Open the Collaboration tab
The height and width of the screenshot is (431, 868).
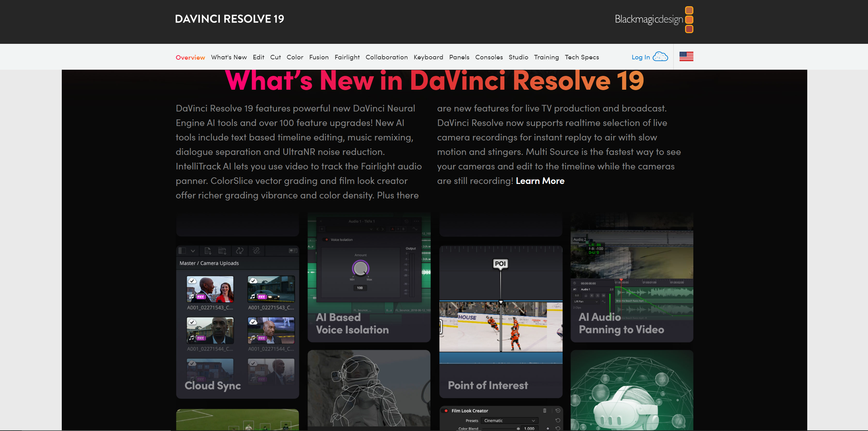coord(387,57)
